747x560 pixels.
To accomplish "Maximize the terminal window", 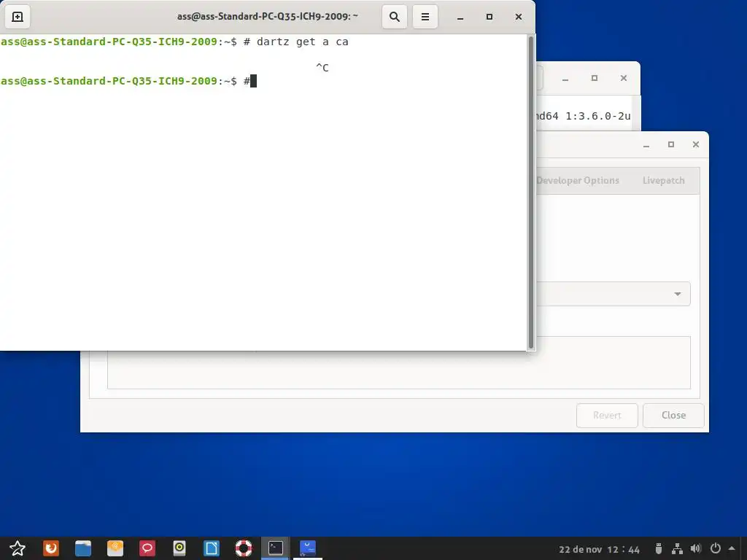I will point(489,17).
